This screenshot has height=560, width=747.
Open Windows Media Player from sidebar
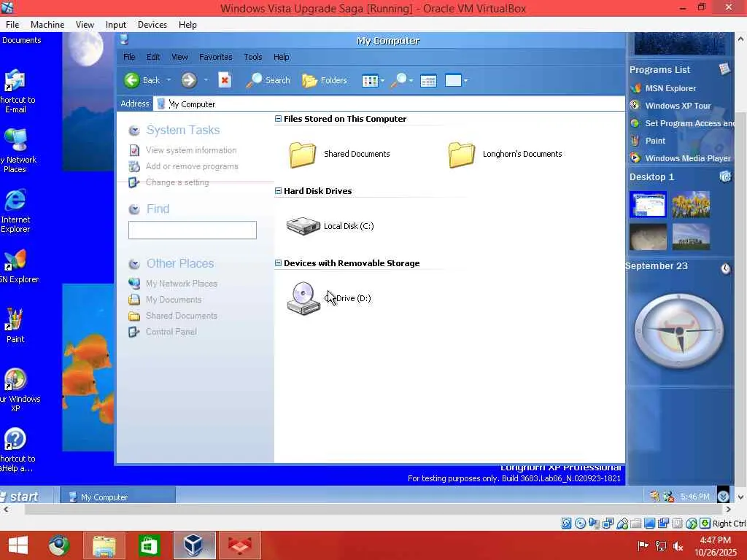coord(687,158)
